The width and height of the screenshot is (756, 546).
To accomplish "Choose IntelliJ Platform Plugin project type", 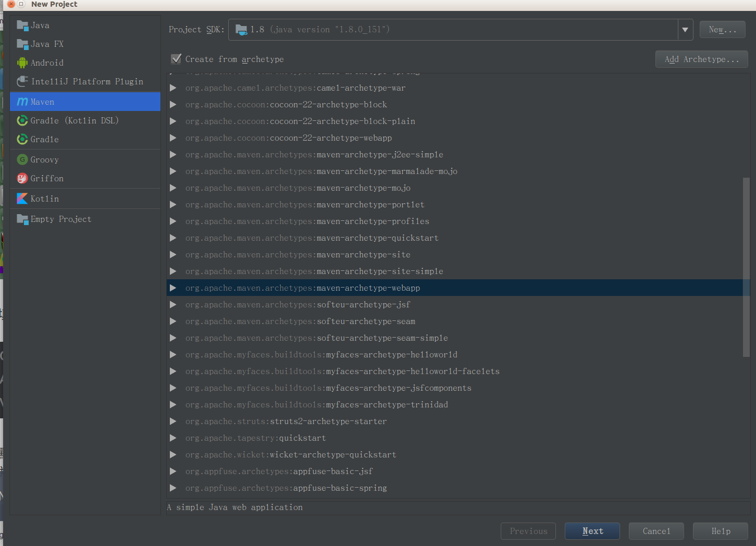I will click(x=85, y=82).
